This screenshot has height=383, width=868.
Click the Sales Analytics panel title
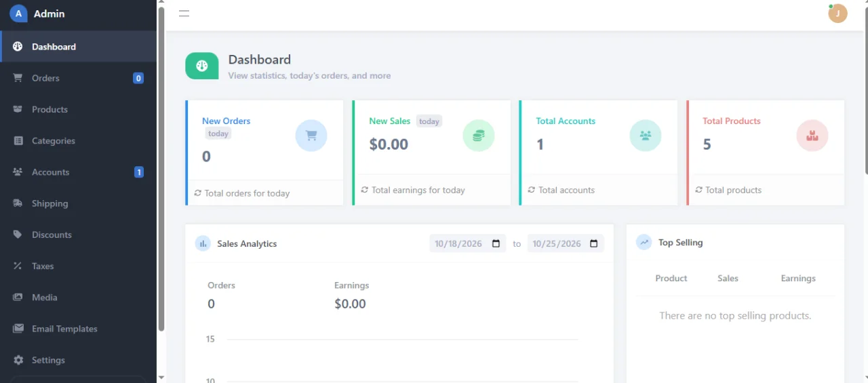click(247, 243)
